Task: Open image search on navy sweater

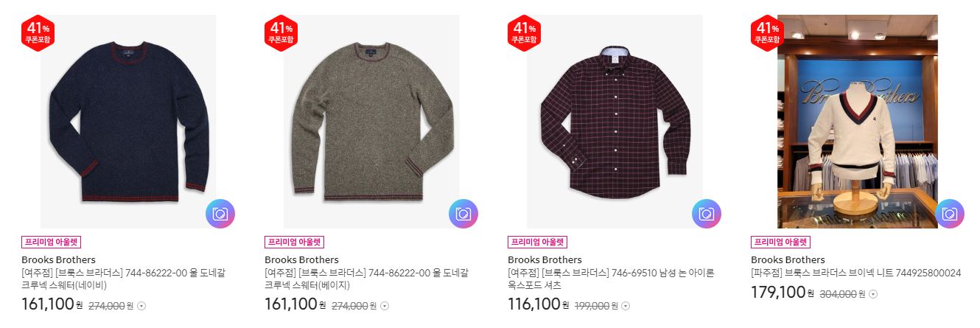Action: tap(220, 214)
